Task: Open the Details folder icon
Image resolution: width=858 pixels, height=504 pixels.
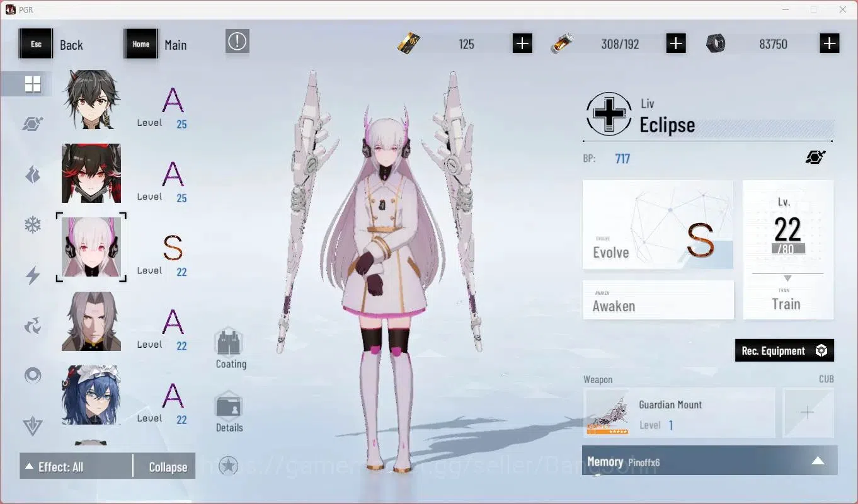Action: tap(229, 406)
